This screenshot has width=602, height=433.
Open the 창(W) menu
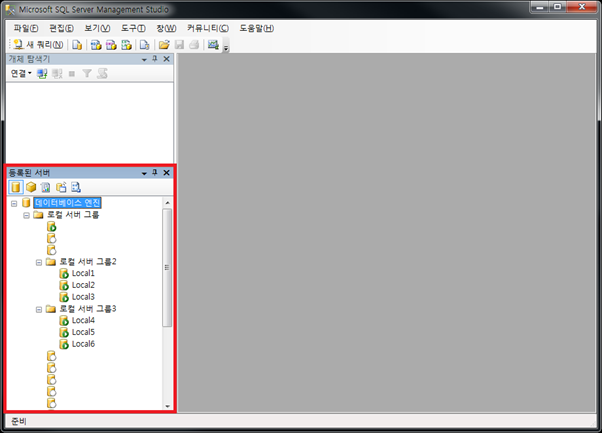point(166,28)
